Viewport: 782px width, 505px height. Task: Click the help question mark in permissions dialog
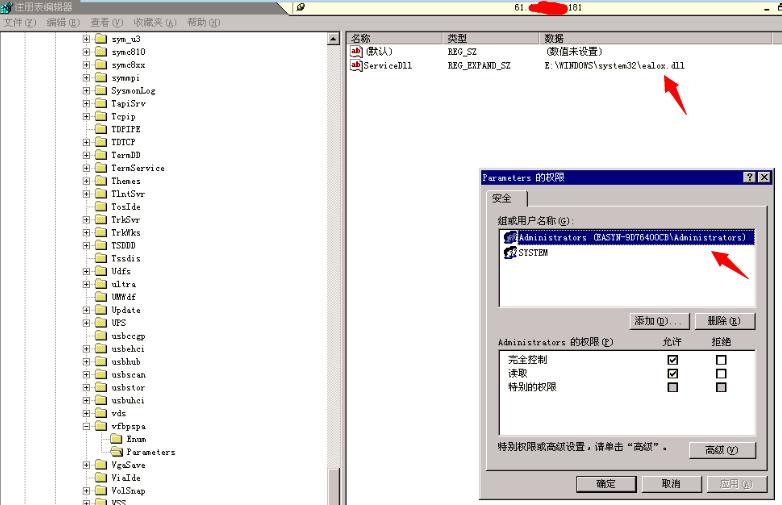click(x=749, y=177)
